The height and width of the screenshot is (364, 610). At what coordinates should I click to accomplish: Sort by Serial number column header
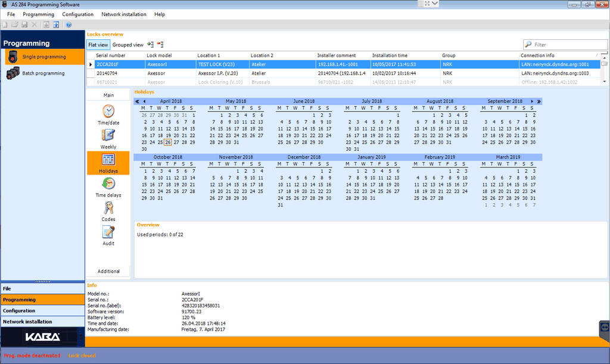[119, 55]
